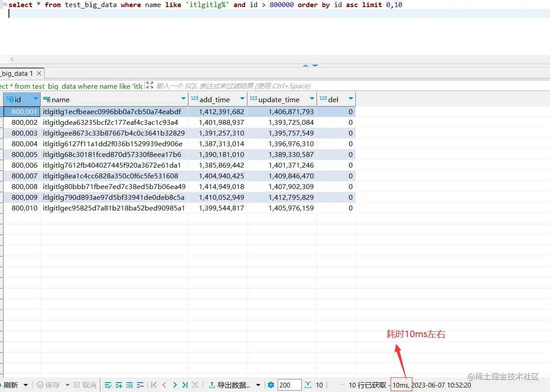
Task: Click the timestamp 2023-06-07 10:52:20
Action: click(x=441, y=385)
